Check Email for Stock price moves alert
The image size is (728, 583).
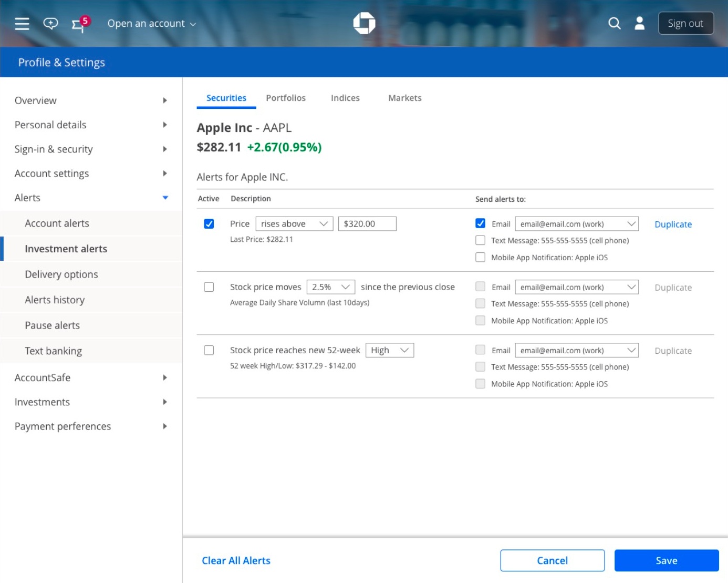click(480, 287)
